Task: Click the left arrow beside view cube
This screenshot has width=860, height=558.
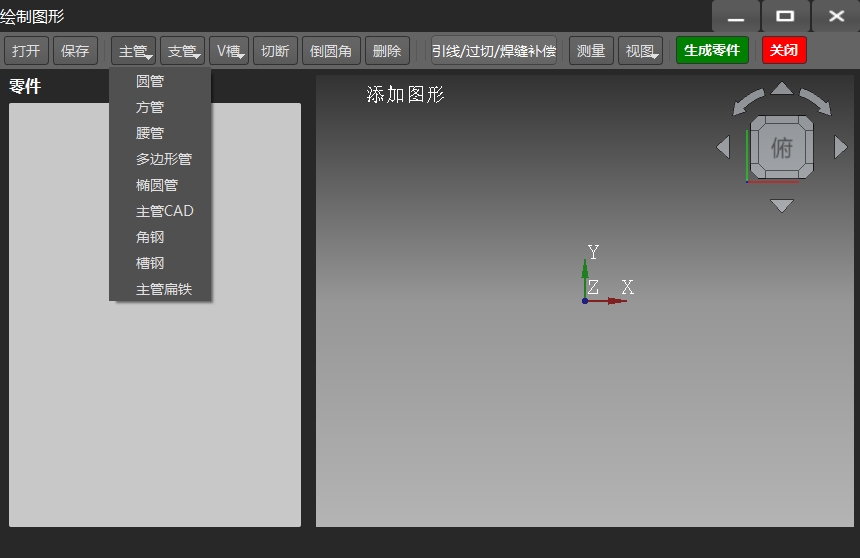Action: tap(723, 147)
